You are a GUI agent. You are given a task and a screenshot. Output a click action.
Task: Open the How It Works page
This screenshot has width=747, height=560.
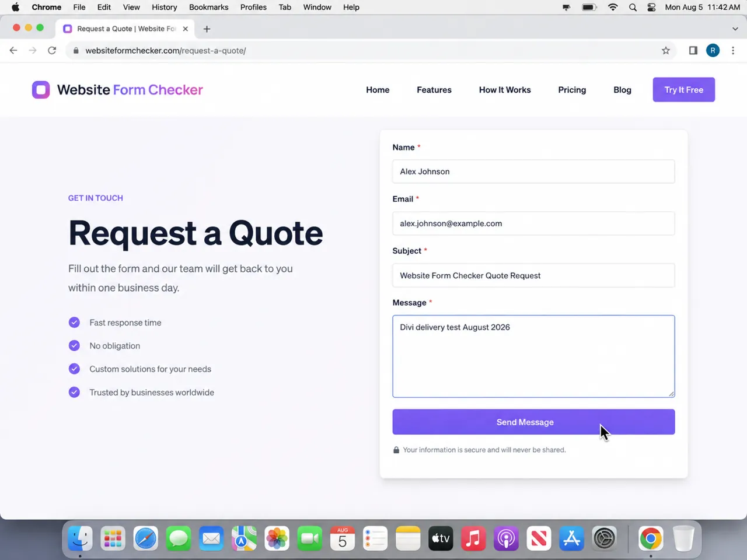(x=505, y=90)
